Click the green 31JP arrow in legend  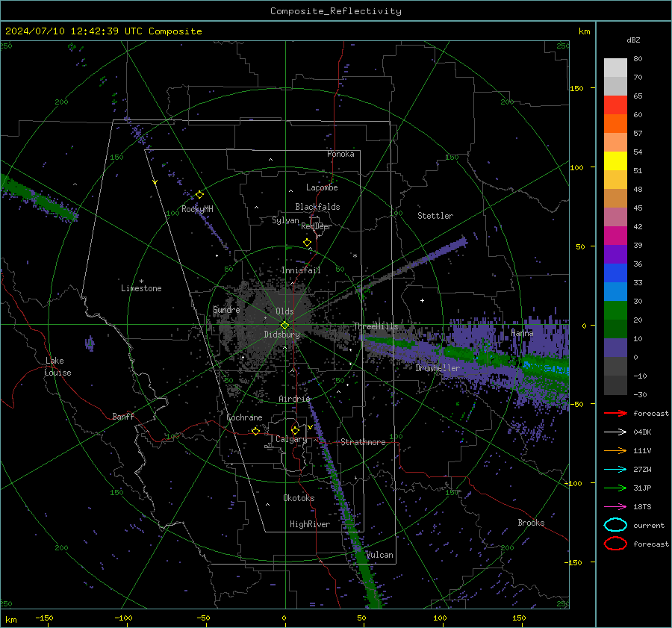615,488
